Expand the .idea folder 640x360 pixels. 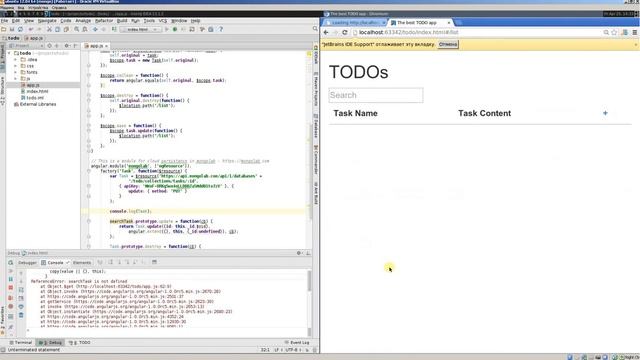click(16, 60)
